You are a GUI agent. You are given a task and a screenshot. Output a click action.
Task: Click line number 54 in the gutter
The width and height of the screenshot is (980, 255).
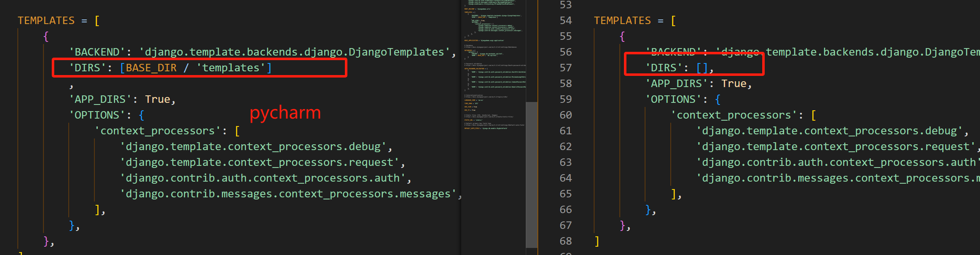(566, 20)
